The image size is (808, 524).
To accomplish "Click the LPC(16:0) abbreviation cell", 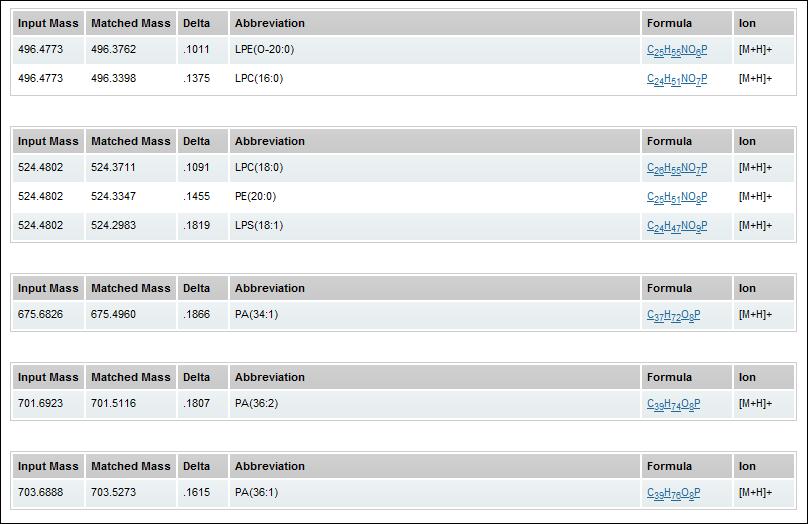I will [x=259, y=78].
